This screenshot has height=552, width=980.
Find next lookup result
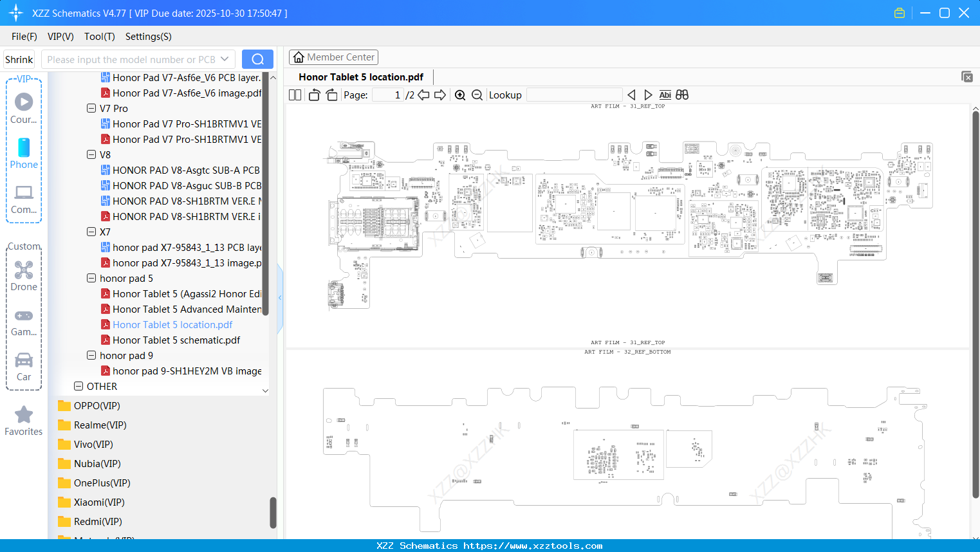point(648,95)
